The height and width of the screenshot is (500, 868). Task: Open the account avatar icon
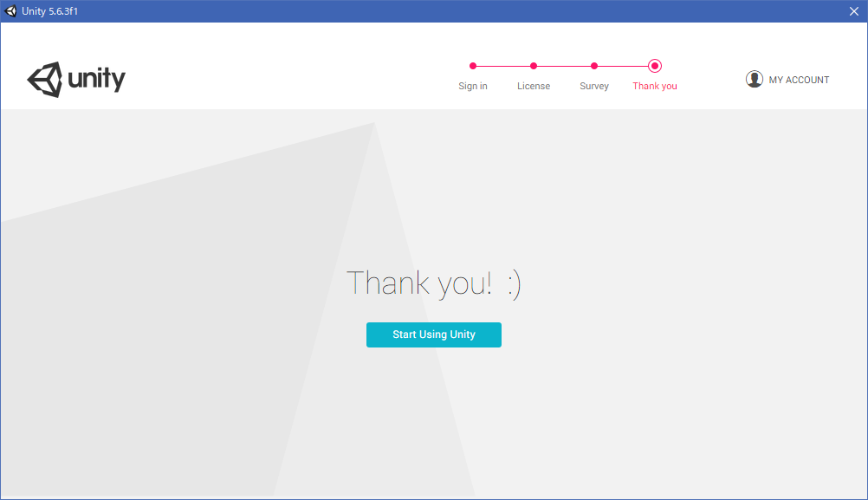(x=755, y=79)
